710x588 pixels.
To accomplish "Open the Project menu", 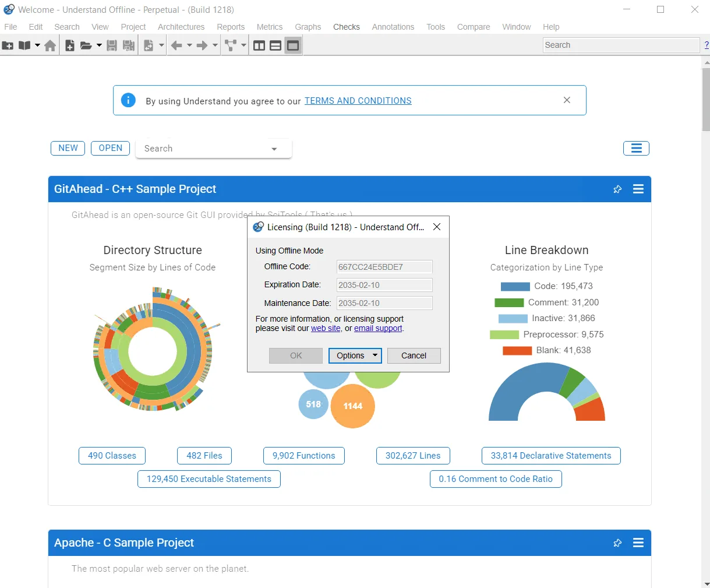I will click(133, 27).
